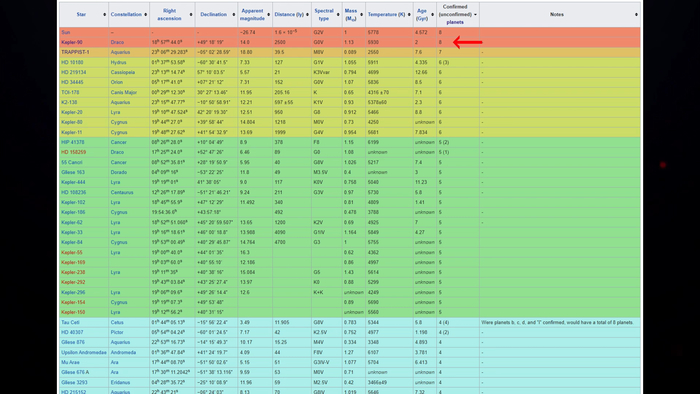Open the Canis Major constellation link
Screen dimensions: 700x394
click(x=124, y=92)
